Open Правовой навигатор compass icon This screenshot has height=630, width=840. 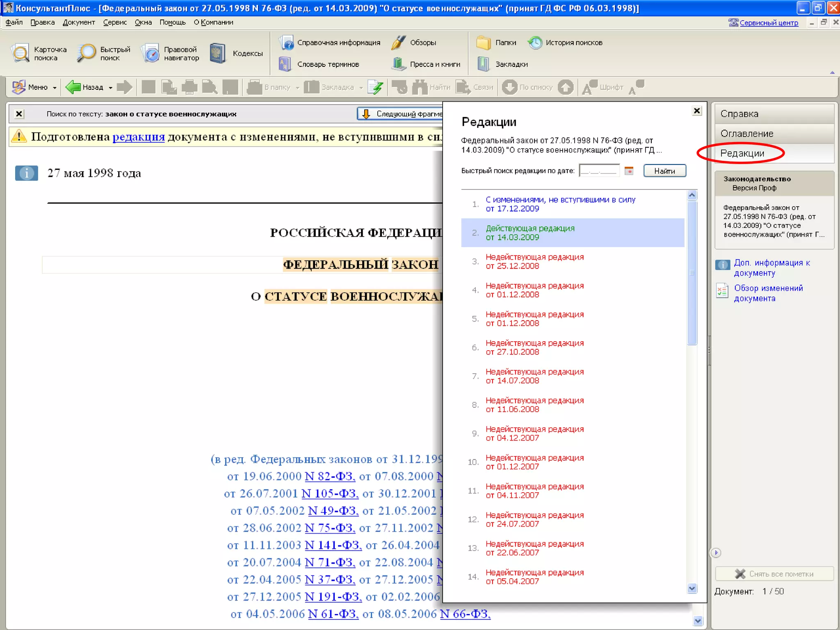point(151,53)
